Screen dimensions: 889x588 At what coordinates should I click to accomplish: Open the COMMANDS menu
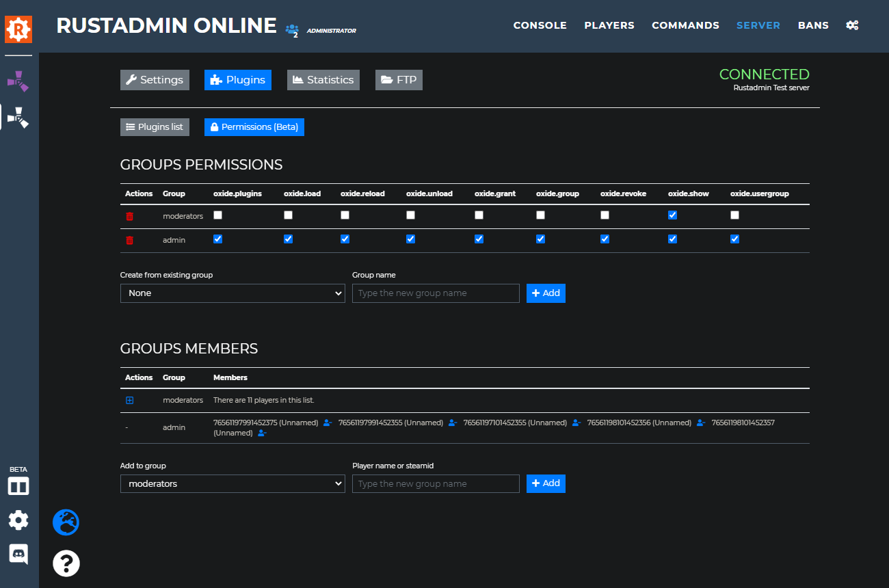point(685,25)
